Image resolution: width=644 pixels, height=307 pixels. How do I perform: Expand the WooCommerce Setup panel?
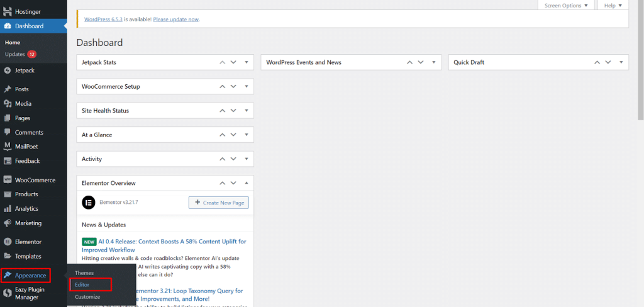coord(247,87)
